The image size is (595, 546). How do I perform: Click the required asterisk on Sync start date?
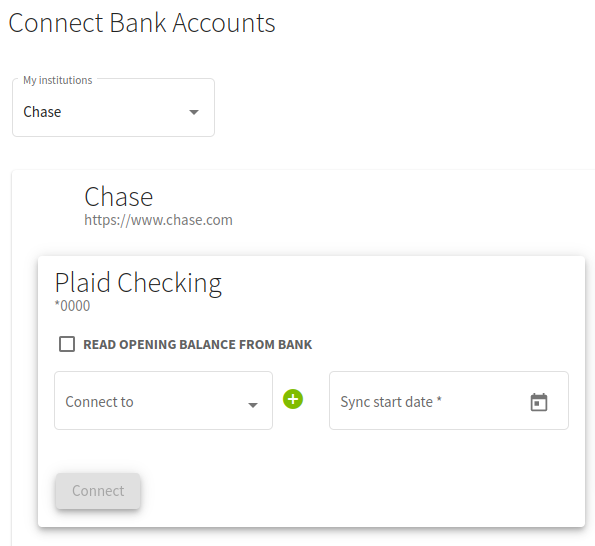[439, 400]
